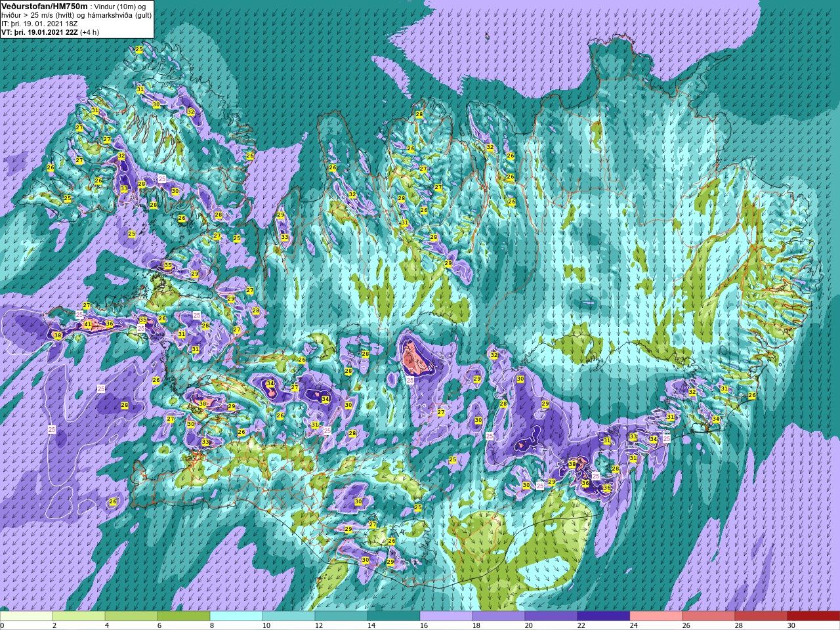Click legend scale number '22'
Viewport: 840px width, 630px height.
(x=580, y=625)
